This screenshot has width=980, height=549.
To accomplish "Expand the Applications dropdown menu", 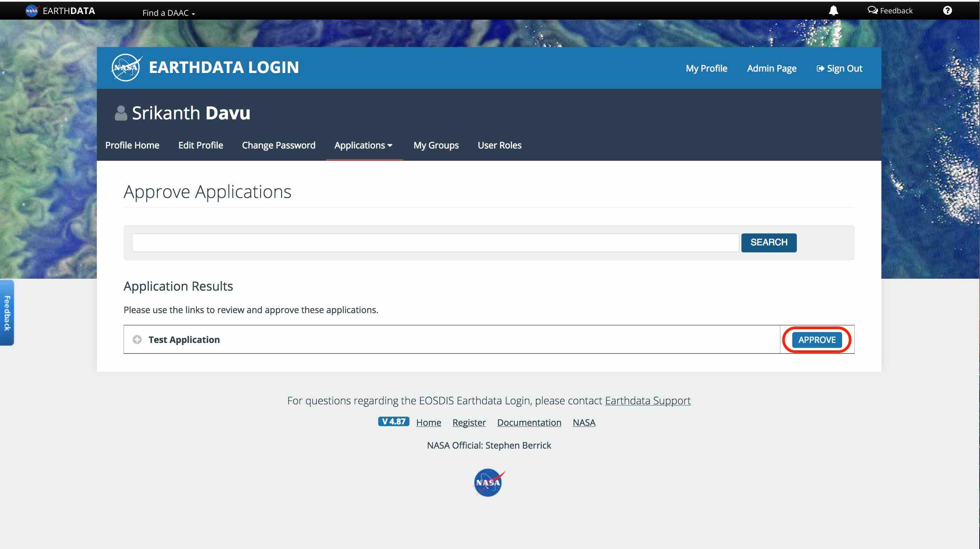I will [363, 145].
